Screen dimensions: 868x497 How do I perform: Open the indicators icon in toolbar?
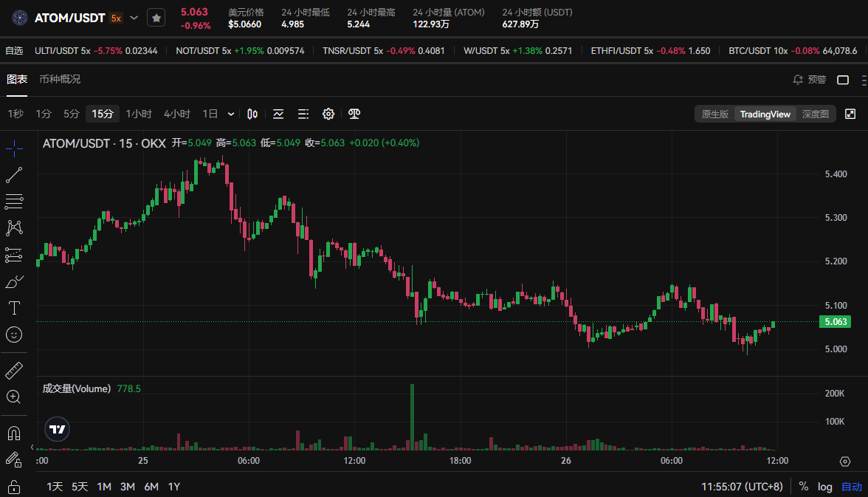278,114
